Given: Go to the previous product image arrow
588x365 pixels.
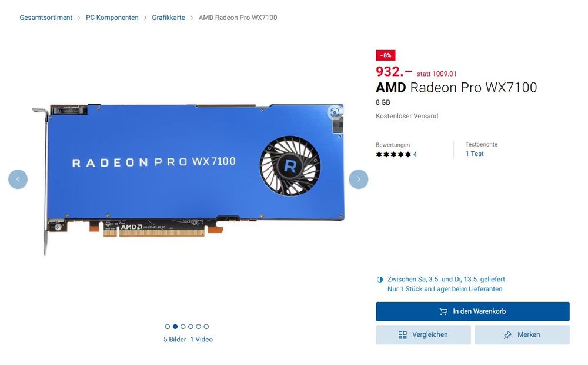Looking at the screenshot, I should (18, 180).
